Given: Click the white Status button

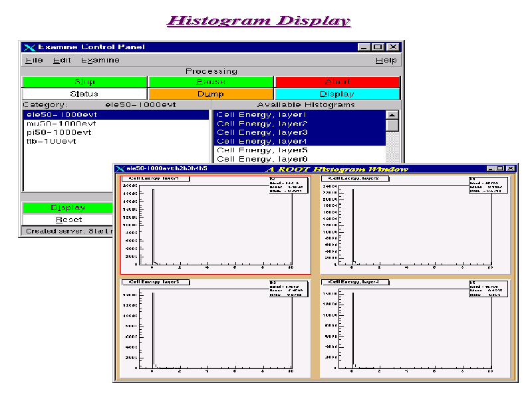Looking at the screenshot, I should pos(84,94).
